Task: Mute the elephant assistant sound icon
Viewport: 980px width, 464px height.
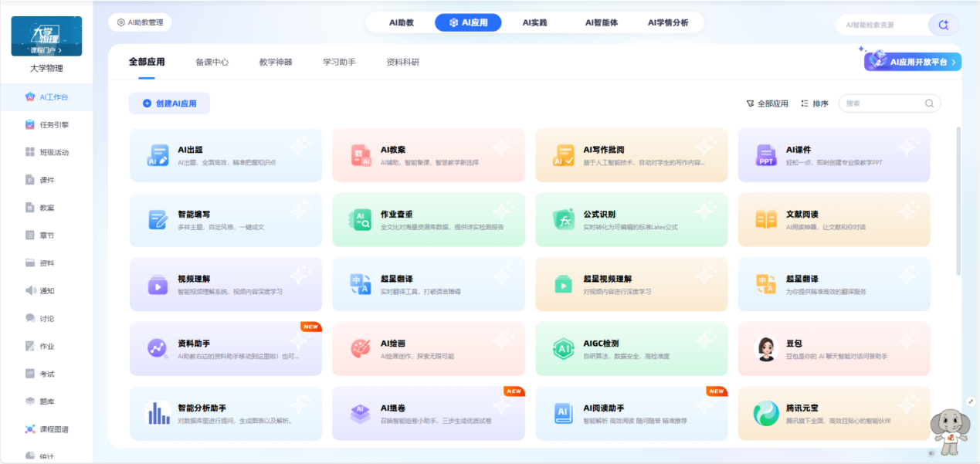Action: 931,453
